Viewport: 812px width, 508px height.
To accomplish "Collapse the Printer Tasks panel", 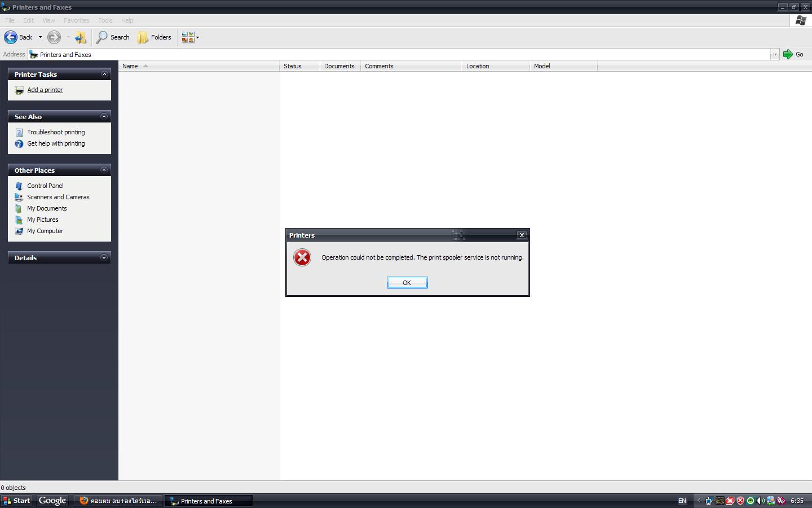I will (x=104, y=74).
